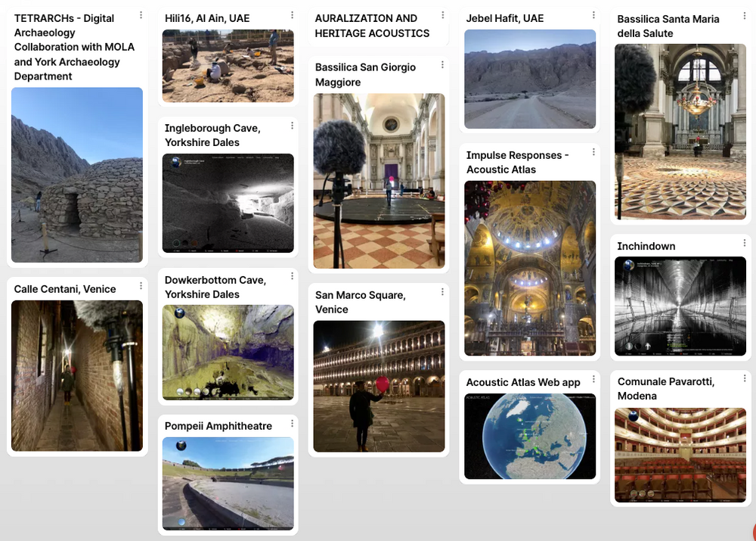Click the fullscreen icon in the Inchindown viewer toolbar
The width and height of the screenshot is (756, 541).
pos(727,353)
